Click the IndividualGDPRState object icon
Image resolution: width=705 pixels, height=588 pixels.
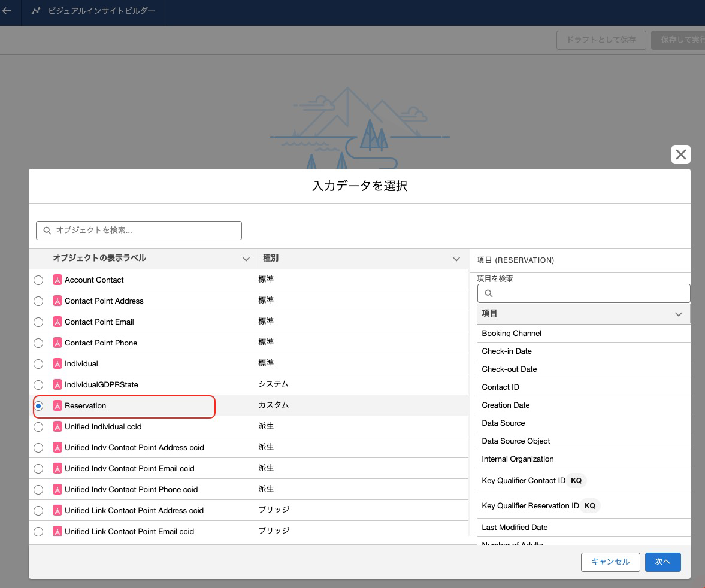tap(57, 385)
